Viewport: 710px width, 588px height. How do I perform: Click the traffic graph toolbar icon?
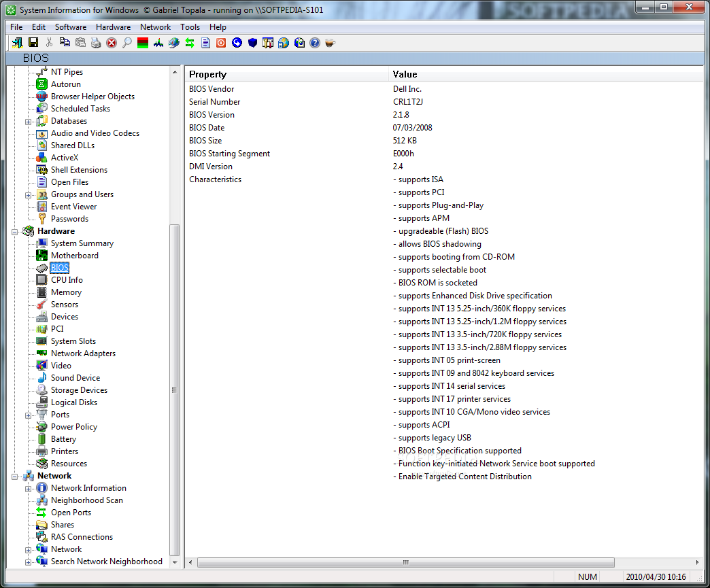(x=158, y=43)
